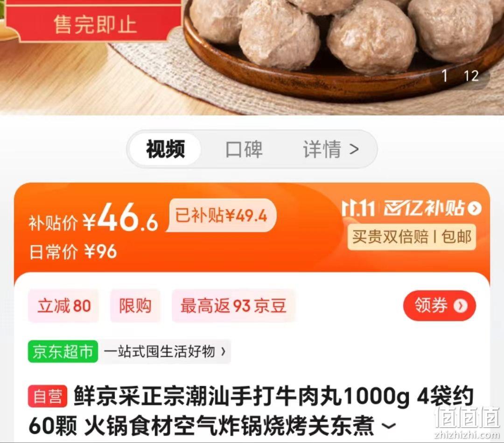Viewport: 504px width, 443px height.
Task: Select the 限购 purchase limit tag
Action: 135,305
